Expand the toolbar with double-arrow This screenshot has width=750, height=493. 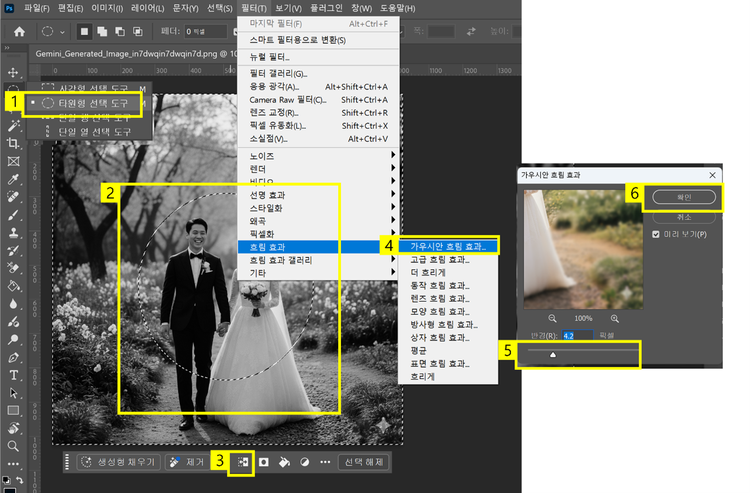7,48
